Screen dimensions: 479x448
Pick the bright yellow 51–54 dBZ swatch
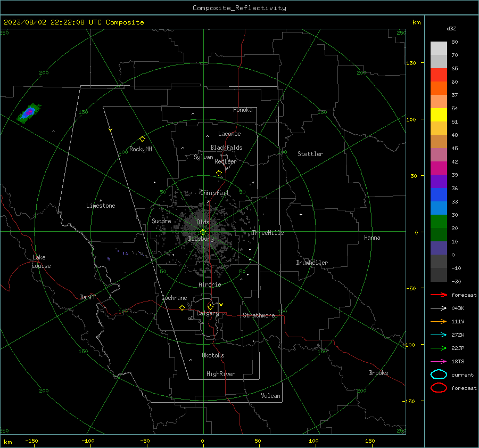(x=439, y=115)
